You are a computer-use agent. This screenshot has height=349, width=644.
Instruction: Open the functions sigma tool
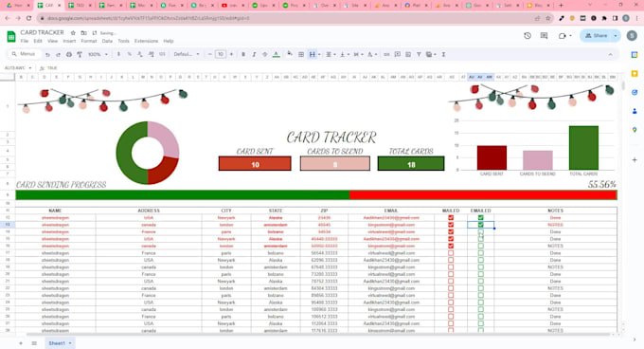(x=443, y=54)
